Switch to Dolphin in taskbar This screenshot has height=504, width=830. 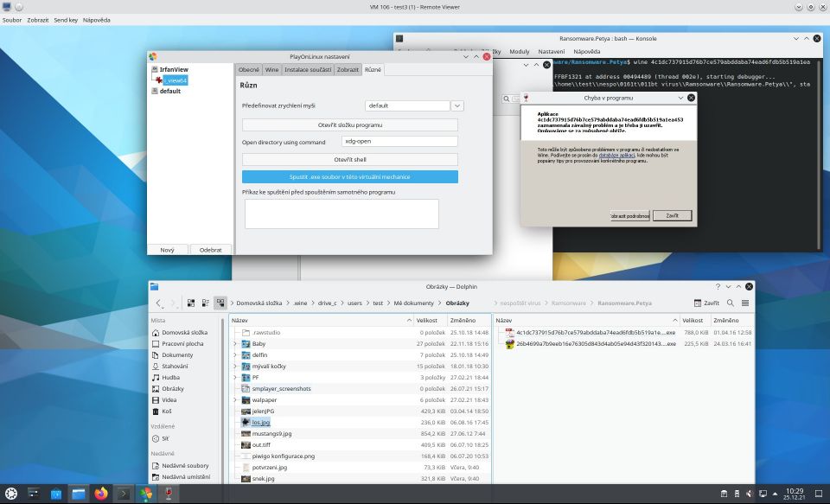click(x=79, y=494)
